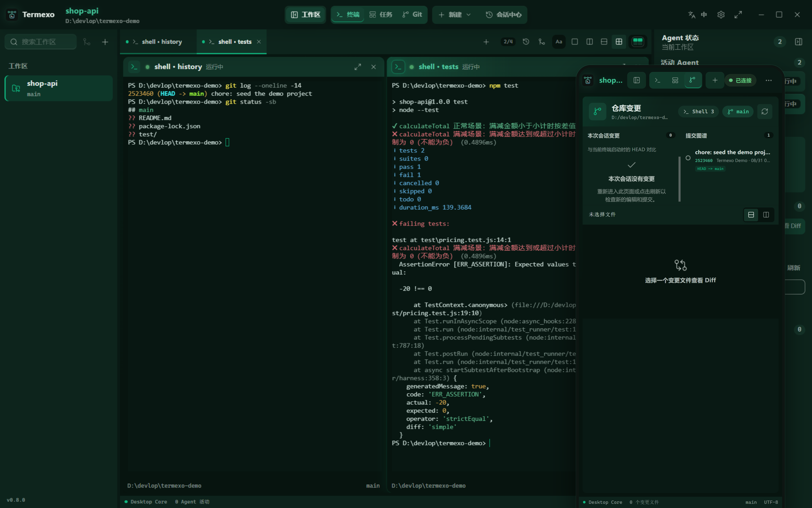Click UTF-8 encoding in floating status bar
The width and height of the screenshot is (812, 508).
771,502
